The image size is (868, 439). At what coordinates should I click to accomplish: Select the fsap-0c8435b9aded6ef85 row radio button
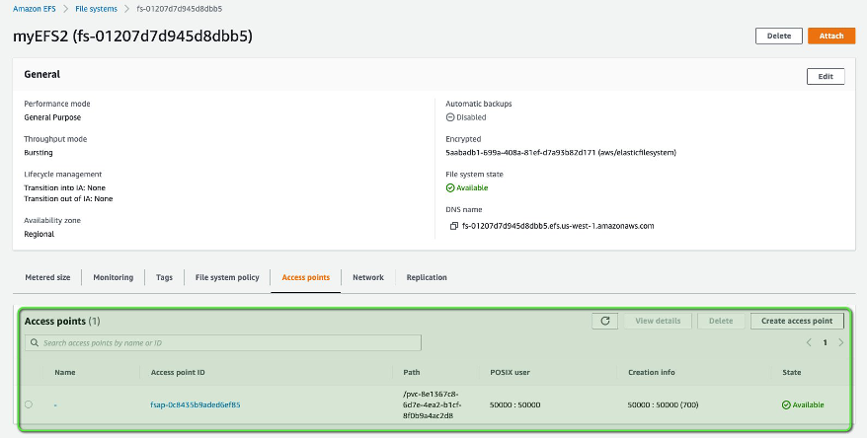coord(29,404)
